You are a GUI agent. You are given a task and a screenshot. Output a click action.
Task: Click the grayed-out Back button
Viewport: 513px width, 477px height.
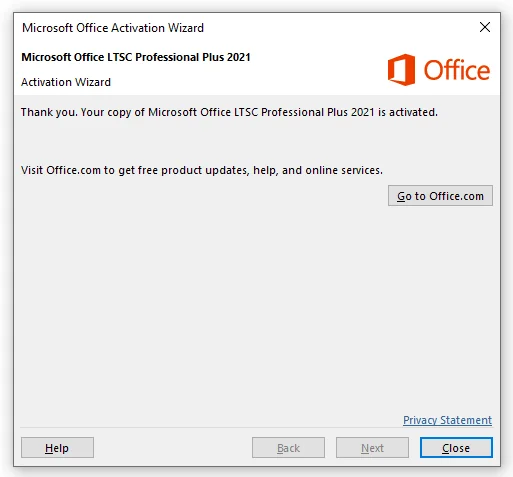pos(288,448)
